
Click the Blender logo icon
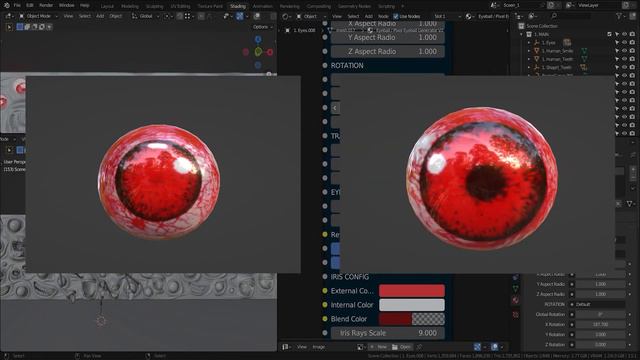(6, 6)
